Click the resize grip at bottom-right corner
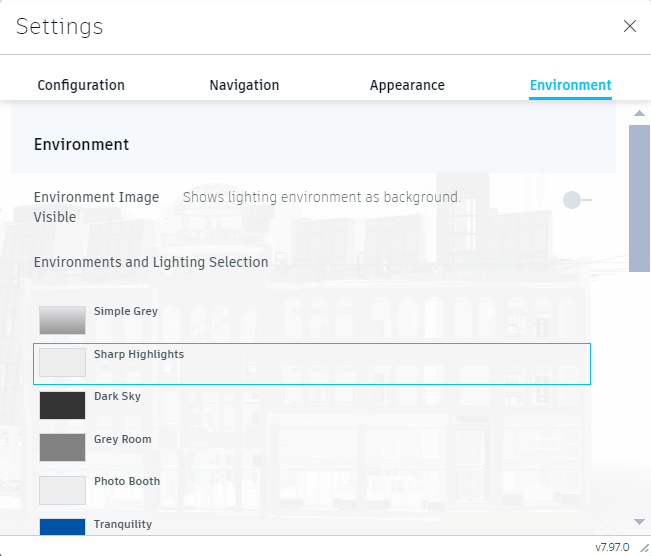Viewport: 651px width, 556px height. tap(643, 548)
